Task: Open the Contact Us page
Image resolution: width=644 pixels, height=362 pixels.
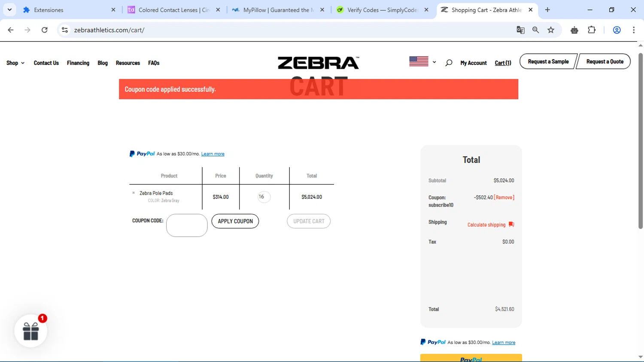Action: (x=46, y=63)
